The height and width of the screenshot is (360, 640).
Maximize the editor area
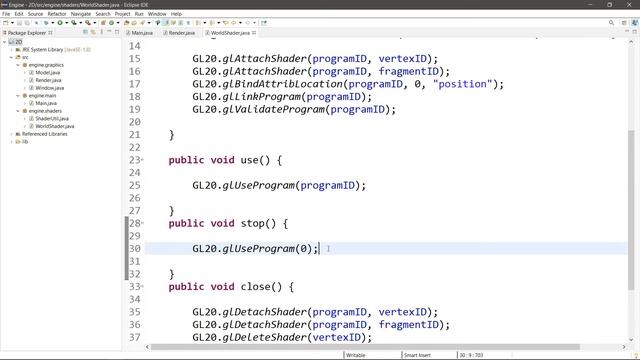coord(634,31)
